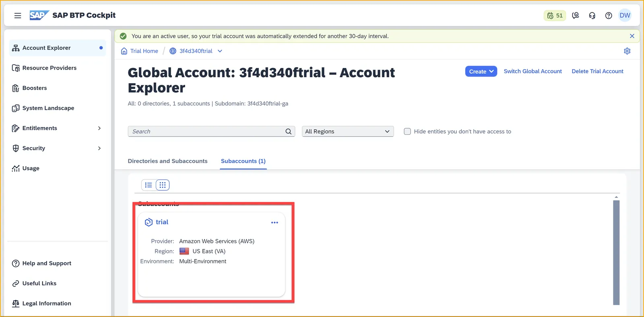Toggle Hide entities you don't have access to
644x317 pixels.
(407, 132)
